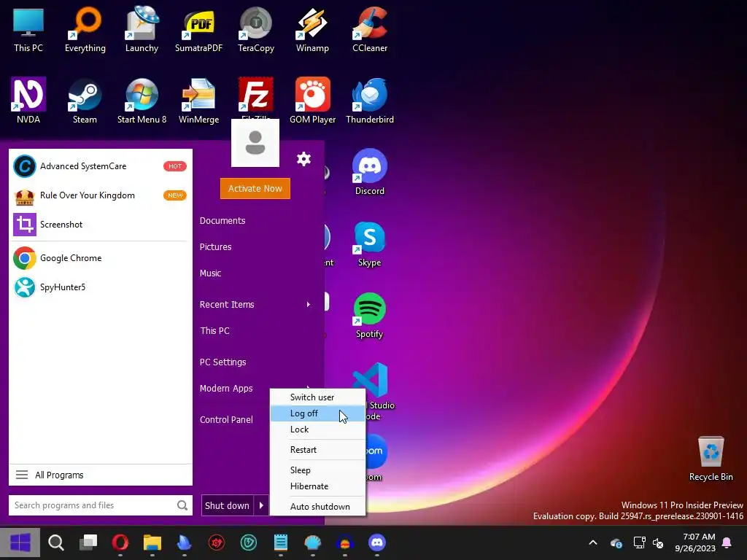Screen dimensions: 747x560
Task: Launch the Steam desktop icon
Action: tap(85, 101)
